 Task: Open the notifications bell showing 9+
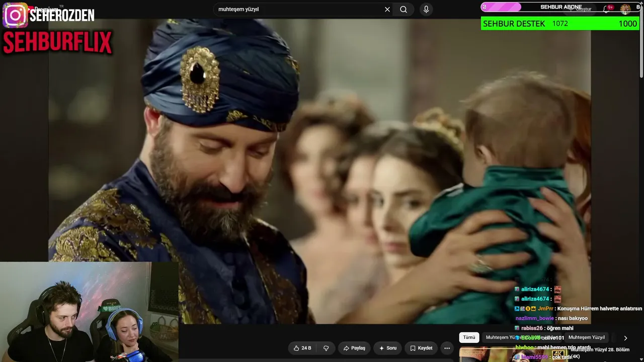[607, 9]
